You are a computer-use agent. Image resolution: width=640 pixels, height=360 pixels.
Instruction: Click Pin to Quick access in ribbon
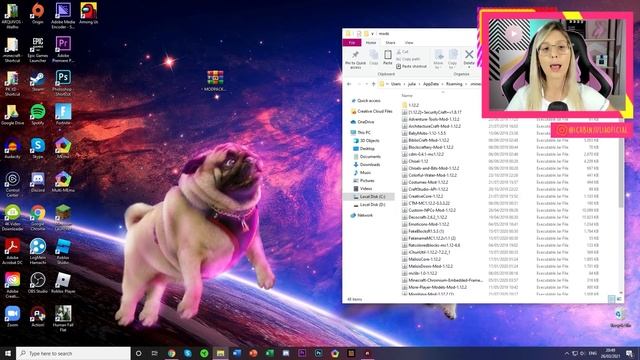click(x=356, y=60)
